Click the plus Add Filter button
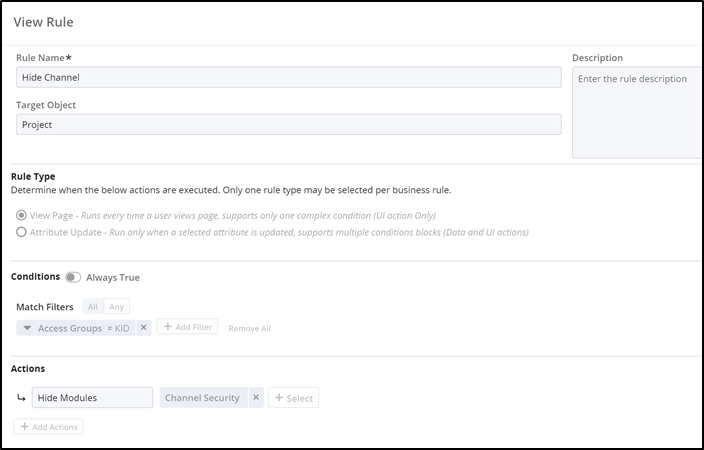This screenshot has height=450, width=704. coord(187,327)
